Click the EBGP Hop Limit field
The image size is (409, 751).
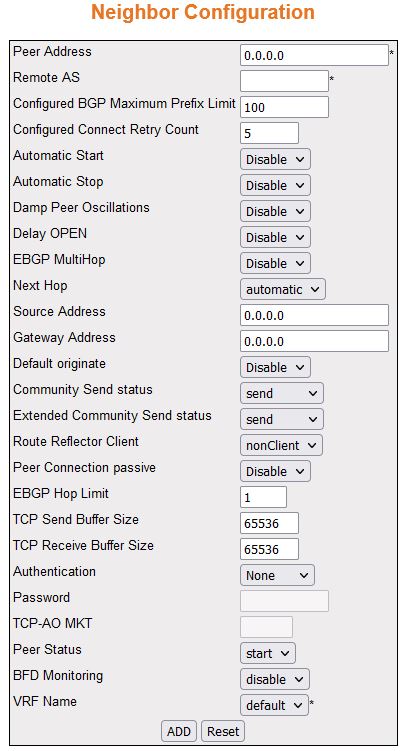pos(263,497)
